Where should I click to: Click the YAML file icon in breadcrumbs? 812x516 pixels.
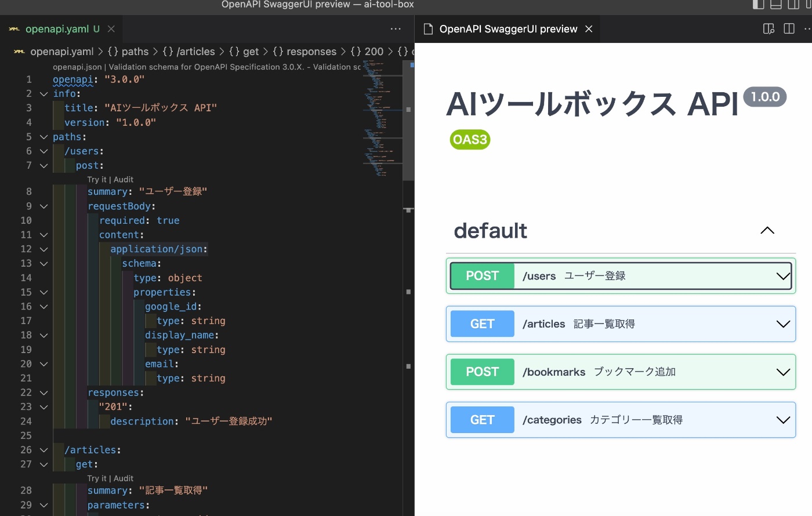point(19,52)
